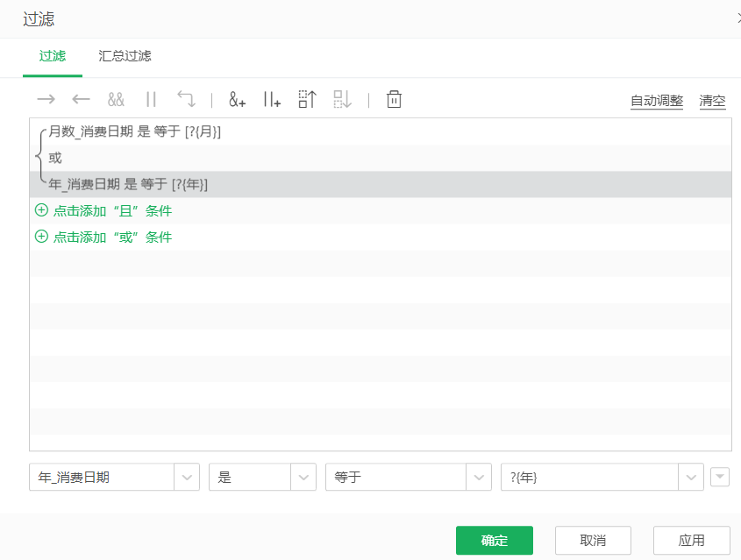Image resolution: width=741 pixels, height=560 pixels.
Task: Click the ||+ add OR condition icon
Action: click(272, 99)
